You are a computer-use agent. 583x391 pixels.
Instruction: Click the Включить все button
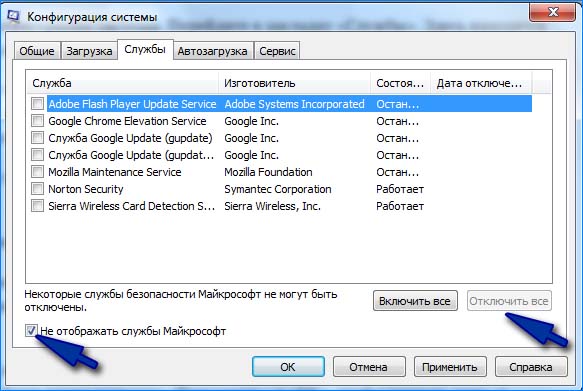[x=415, y=301]
